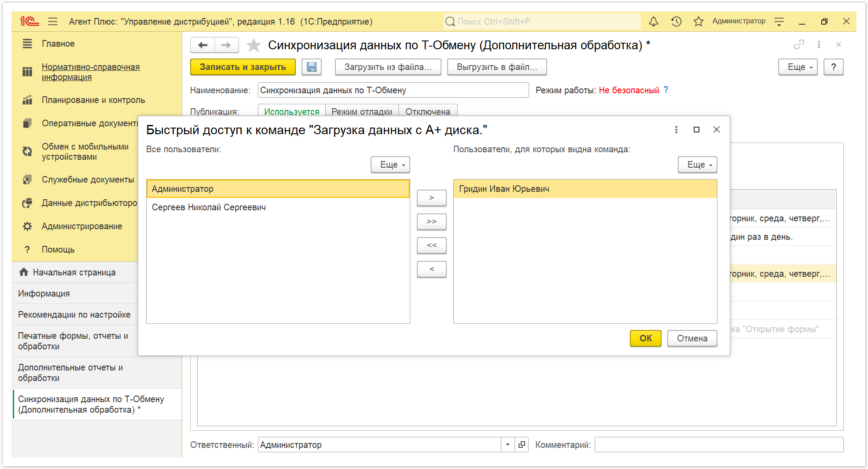Click the 1C logo icon
This screenshot has width=868, height=469.
(x=29, y=22)
